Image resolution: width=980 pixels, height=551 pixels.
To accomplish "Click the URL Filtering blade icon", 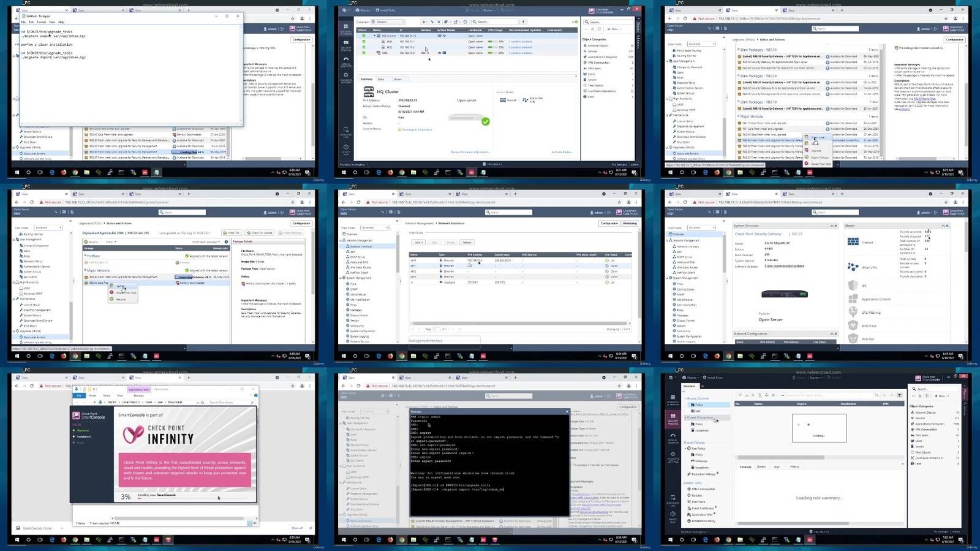I will [x=853, y=313].
